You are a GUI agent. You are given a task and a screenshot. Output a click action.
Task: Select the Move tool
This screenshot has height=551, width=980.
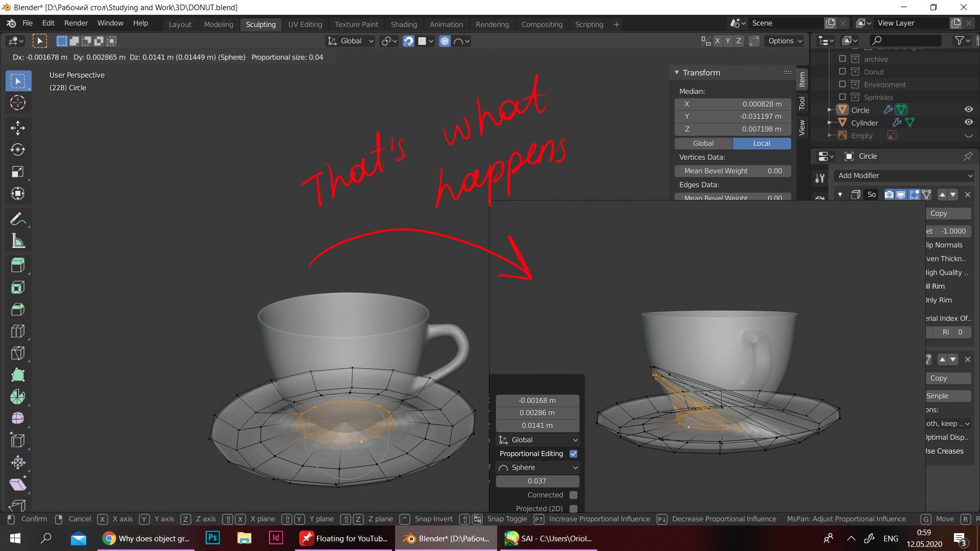coord(18,128)
